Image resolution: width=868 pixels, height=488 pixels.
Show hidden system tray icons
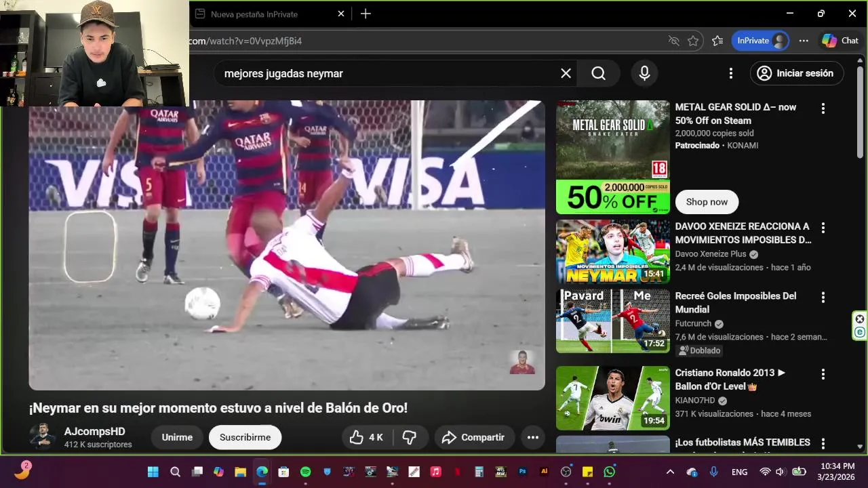pyautogui.click(x=670, y=472)
